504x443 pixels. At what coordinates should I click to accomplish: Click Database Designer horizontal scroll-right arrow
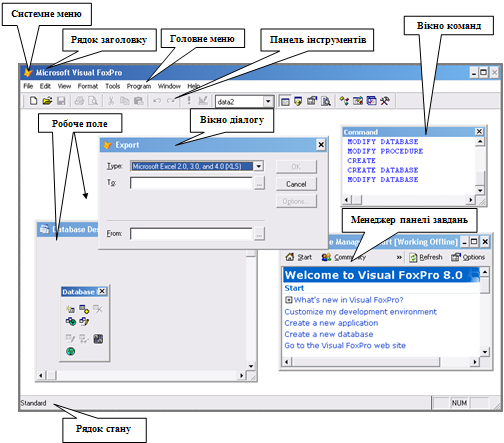point(242,375)
